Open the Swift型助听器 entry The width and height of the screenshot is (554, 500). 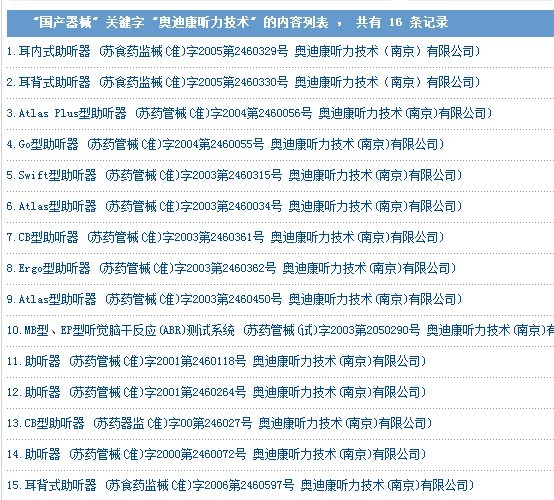click(x=235, y=176)
